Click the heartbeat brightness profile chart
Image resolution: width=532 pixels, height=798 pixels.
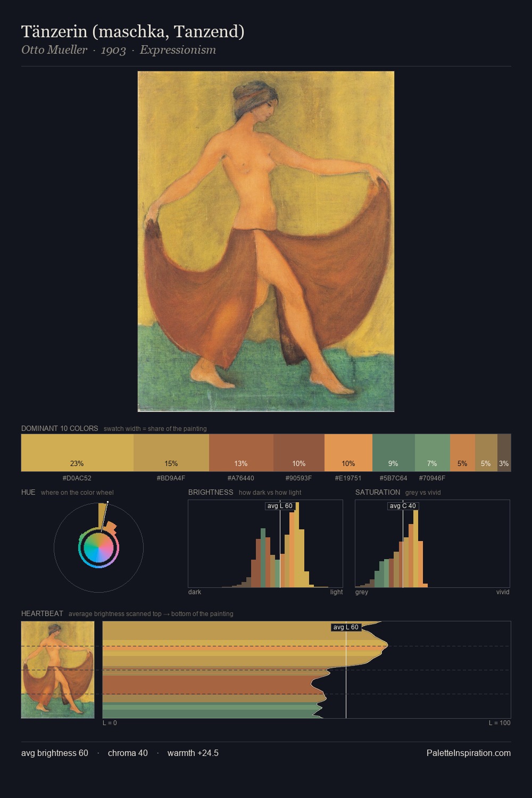(306, 670)
